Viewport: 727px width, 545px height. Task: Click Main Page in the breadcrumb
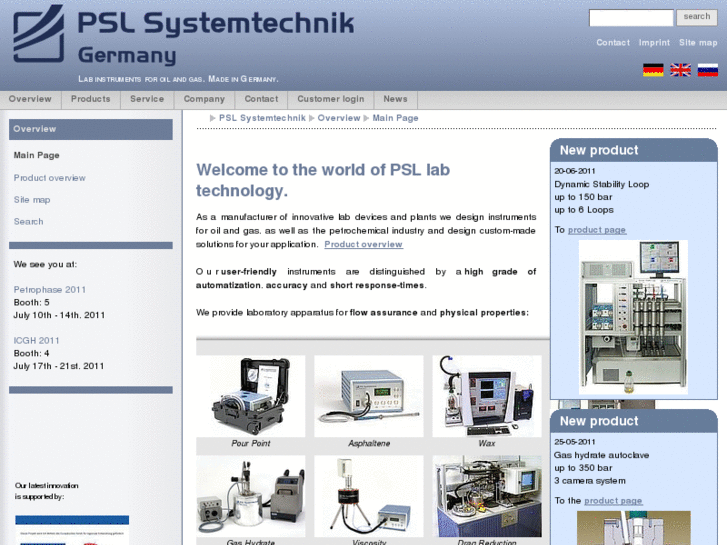click(x=395, y=118)
